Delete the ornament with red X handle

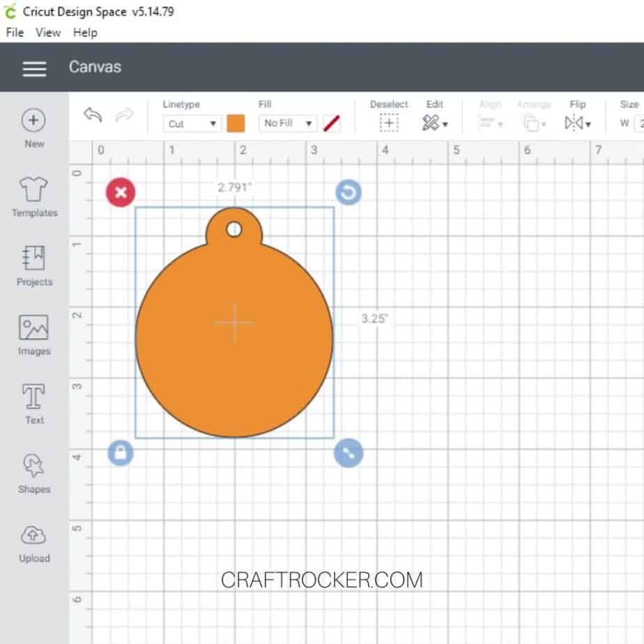[x=121, y=192]
